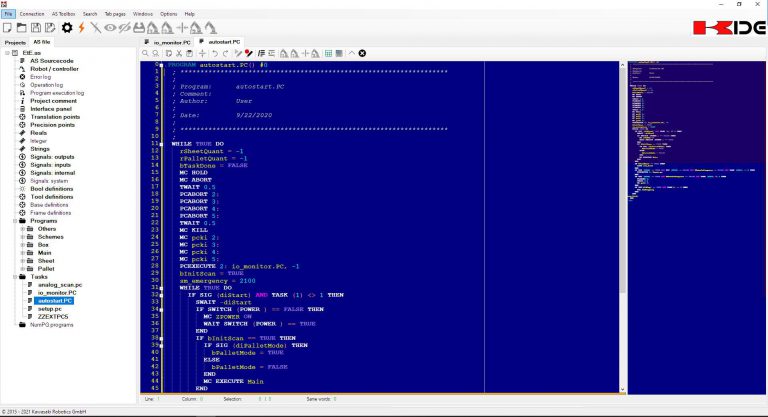Open a file with folder icon
Viewport: 768px width, 417px height.
[x=22, y=28]
